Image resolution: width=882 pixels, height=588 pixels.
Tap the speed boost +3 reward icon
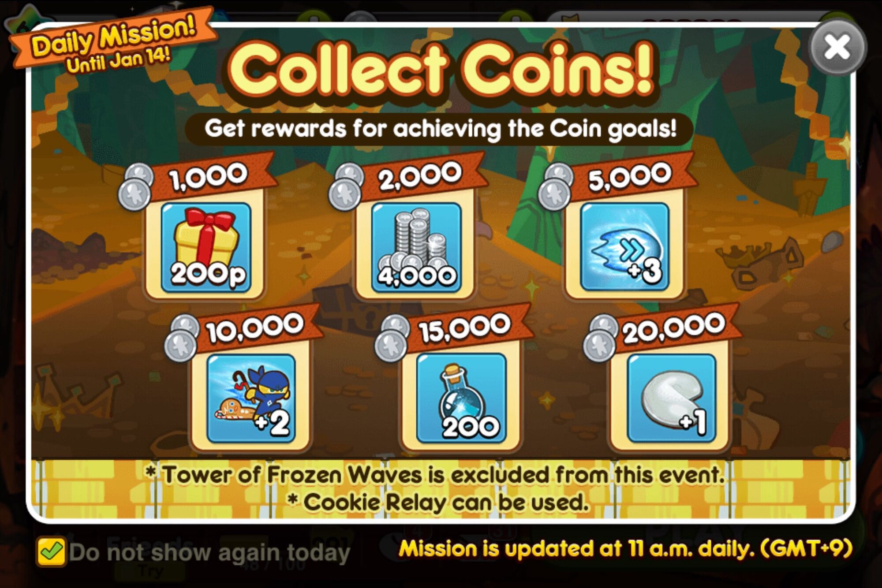tap(625, 247)
